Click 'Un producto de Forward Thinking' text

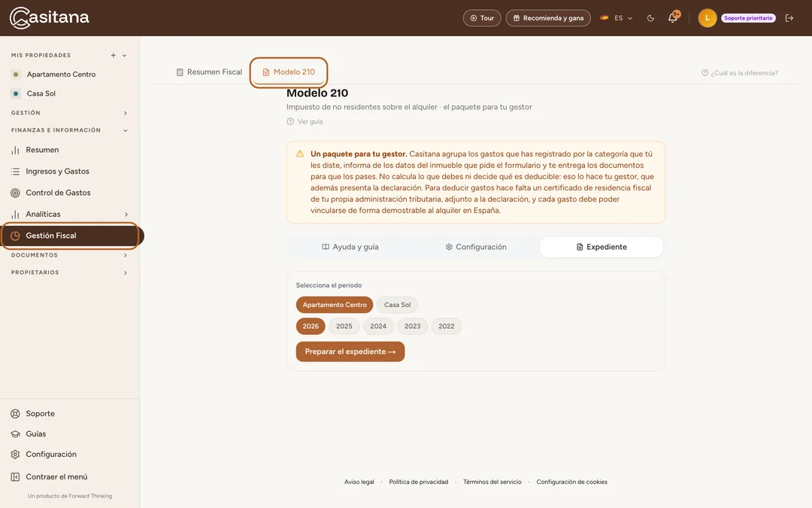(x=69, y=496)
